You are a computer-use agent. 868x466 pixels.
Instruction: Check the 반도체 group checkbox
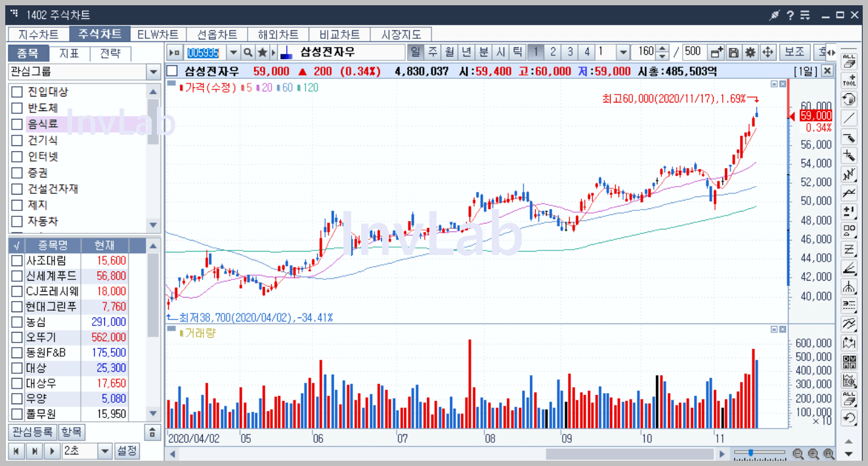click(x=17, y=108)
